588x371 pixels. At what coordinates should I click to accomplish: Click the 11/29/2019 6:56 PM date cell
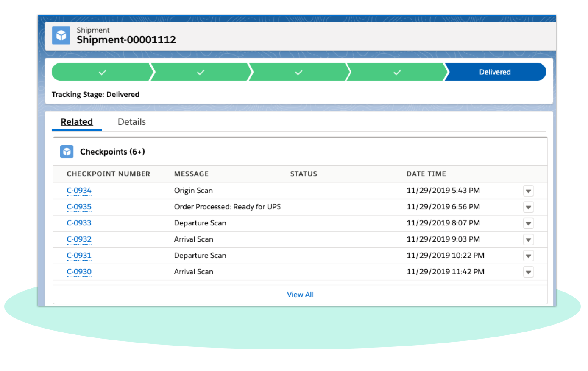point(443,207)
